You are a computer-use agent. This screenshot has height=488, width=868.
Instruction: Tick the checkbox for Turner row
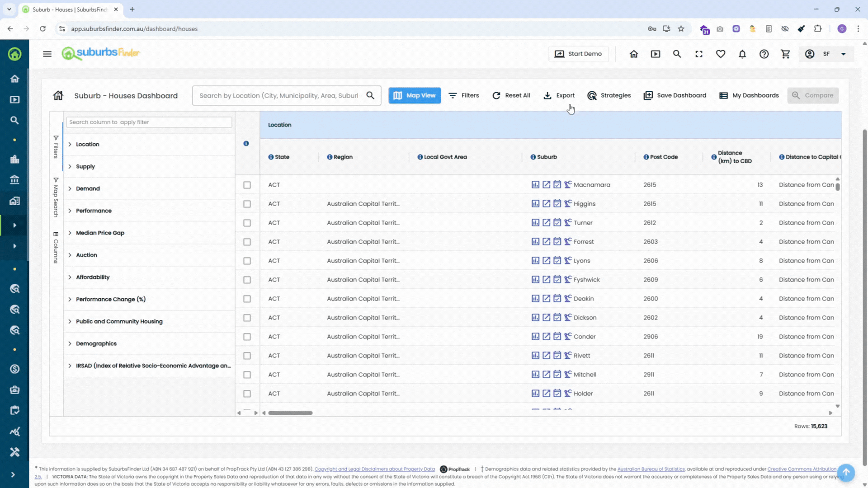click(247, 223)
